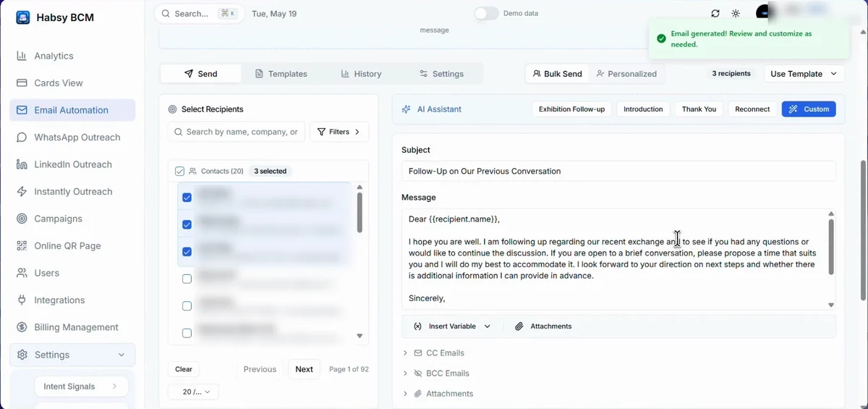Switch to the Templates tab
Screen dimensions: 868x409
tap(281, 74)
